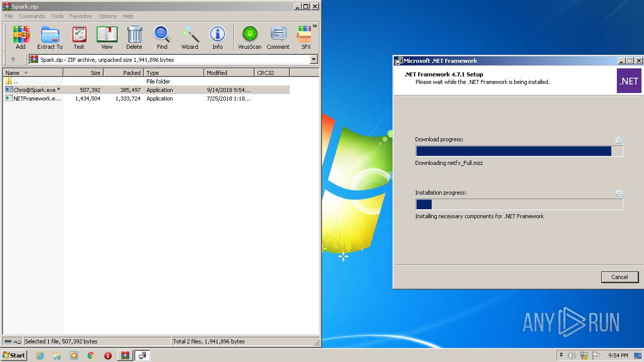
Task: Cancel the .NET Framework setup
Action: (620, 277)
